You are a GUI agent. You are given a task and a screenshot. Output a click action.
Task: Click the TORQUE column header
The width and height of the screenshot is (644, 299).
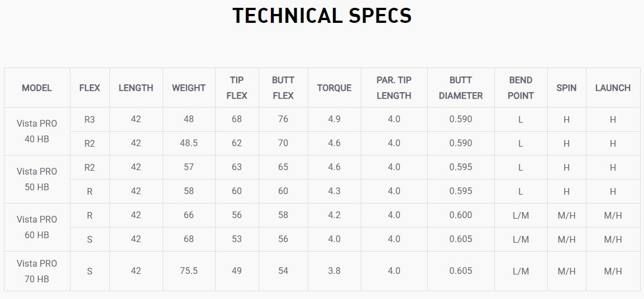coord(334,88)
